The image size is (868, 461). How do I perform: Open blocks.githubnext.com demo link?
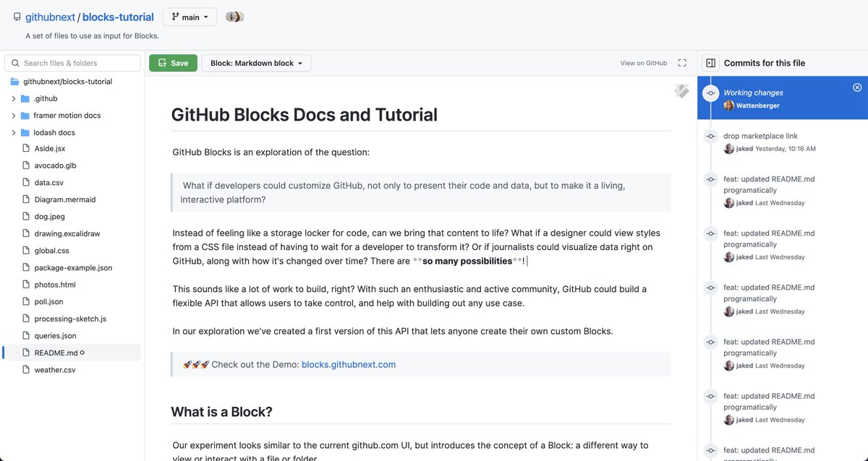click(x=349, y=364)
